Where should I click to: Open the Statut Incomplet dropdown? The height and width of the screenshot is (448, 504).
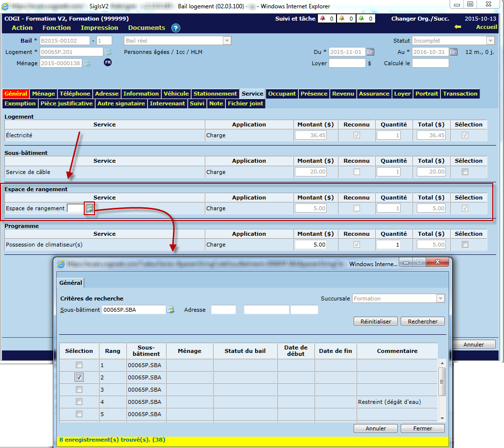pyautogui.click(x=490, y=41)
